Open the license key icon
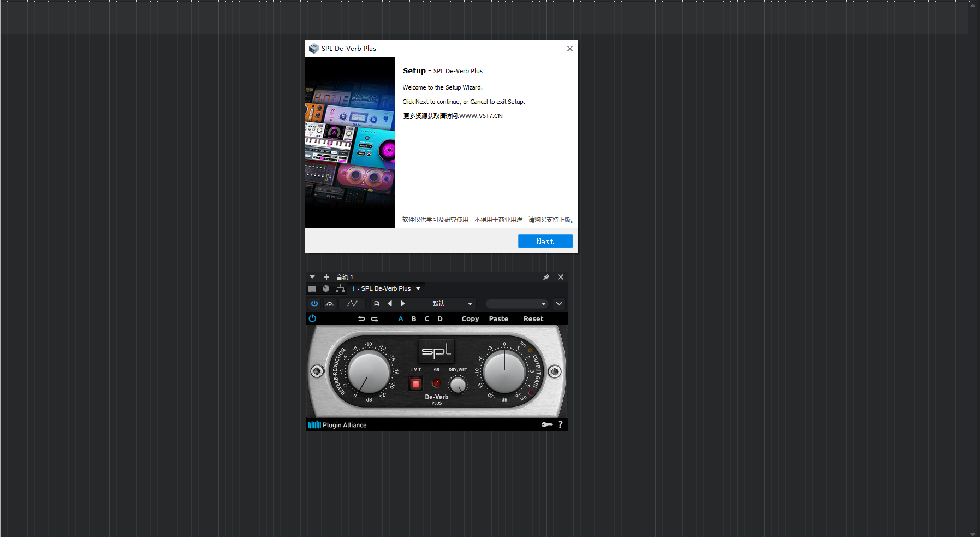This screenshot has height=537, width=980. (x=547, y=424)
